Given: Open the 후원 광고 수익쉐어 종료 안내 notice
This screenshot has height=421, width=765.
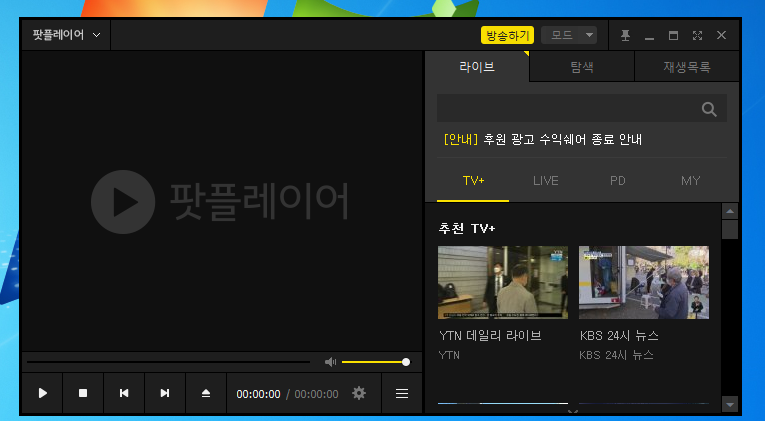Looking at the screenshot, I should 543,140.
